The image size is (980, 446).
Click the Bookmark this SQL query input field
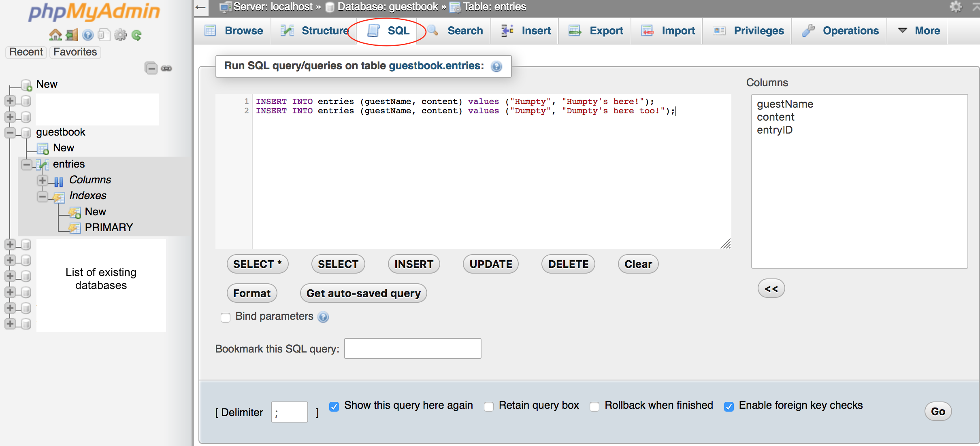pyautogui.click(x=412, y=348)
